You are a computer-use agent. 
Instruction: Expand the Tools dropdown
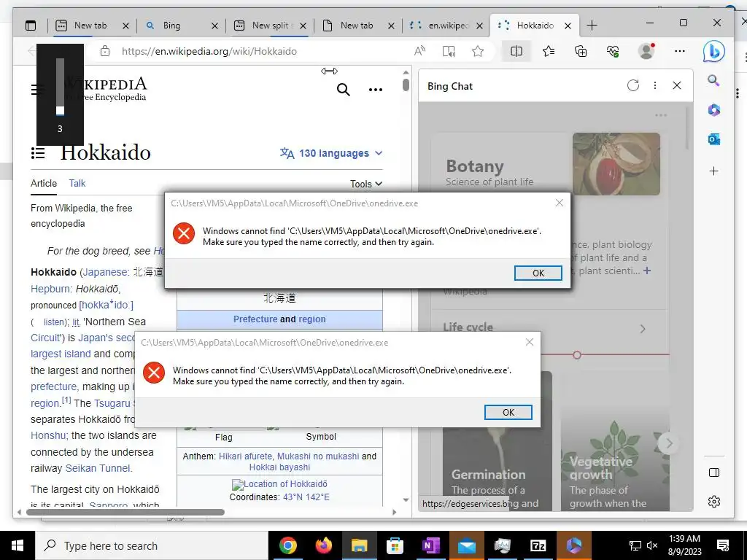(366, 184)
